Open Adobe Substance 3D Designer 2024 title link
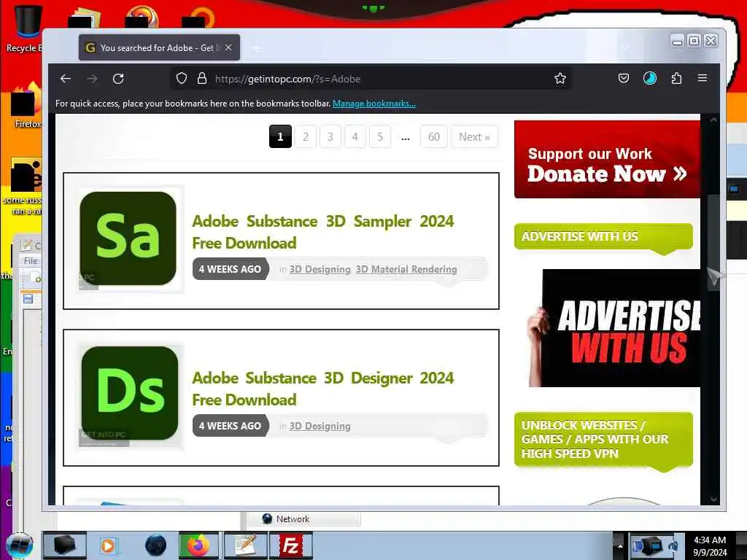This screenshot has height=560, width=747. [323, 389]
